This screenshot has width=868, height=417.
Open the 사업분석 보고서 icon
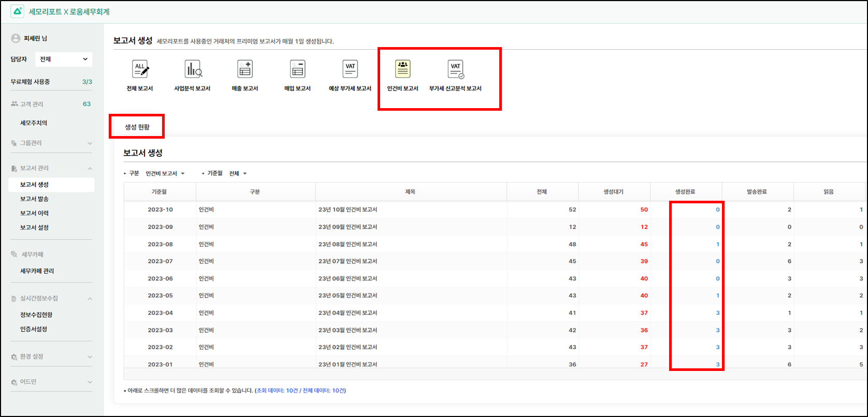coord(192,69)
